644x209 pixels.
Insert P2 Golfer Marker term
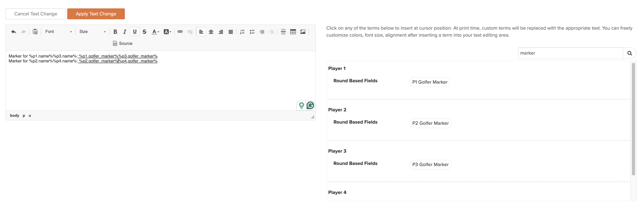[x=431, y=123]
